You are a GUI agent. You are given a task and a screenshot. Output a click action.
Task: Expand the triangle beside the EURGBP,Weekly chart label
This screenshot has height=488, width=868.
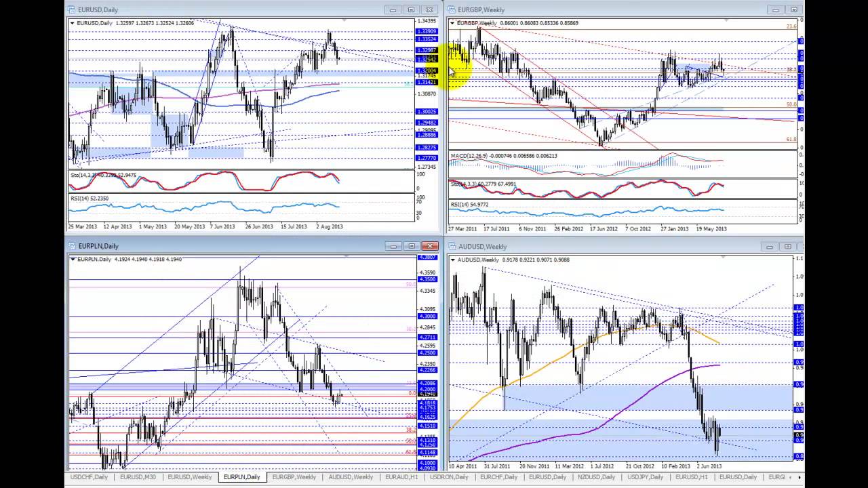pyautogui.click(x=452, y=23)
